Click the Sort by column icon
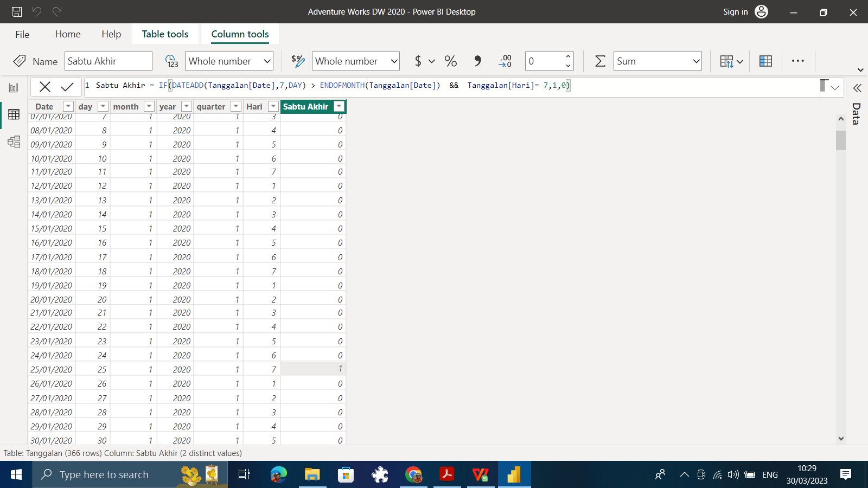 [731, 61]
